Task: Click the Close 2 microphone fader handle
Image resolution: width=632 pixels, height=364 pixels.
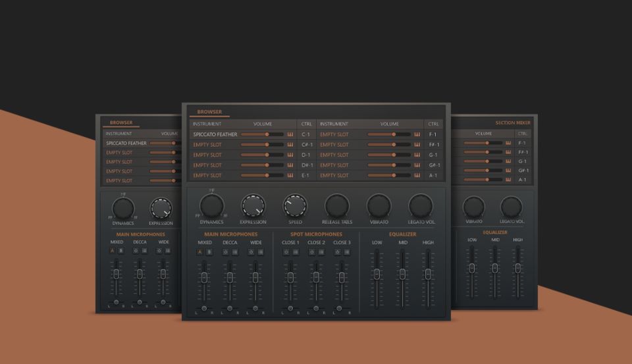Action: (x=316, y=277)
